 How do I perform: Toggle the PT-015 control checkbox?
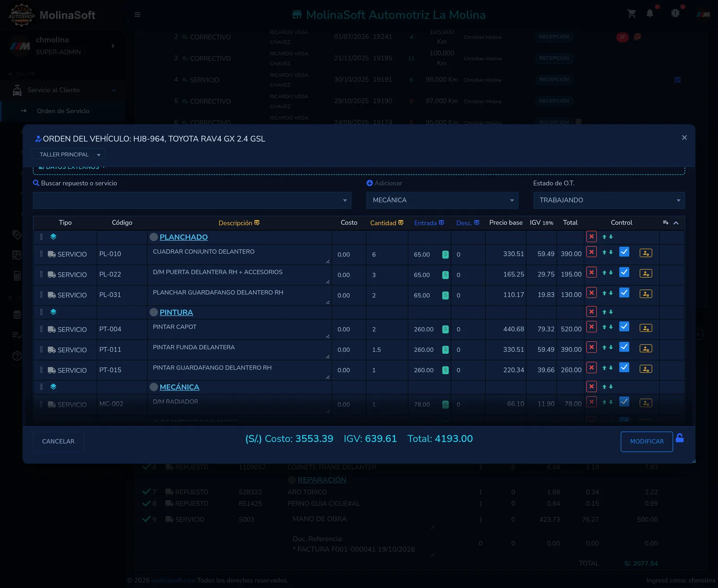pos(624,368)
